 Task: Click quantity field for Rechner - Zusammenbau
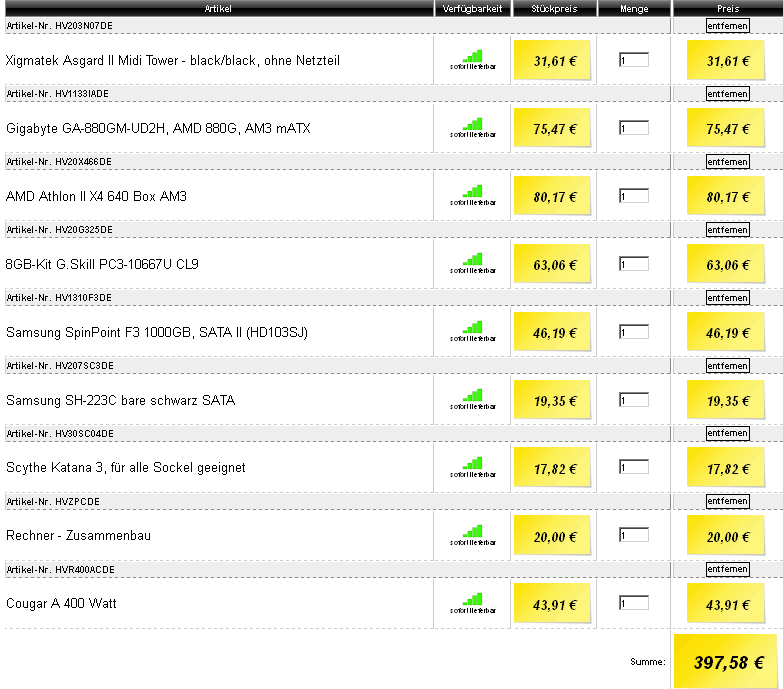[634, 535]
